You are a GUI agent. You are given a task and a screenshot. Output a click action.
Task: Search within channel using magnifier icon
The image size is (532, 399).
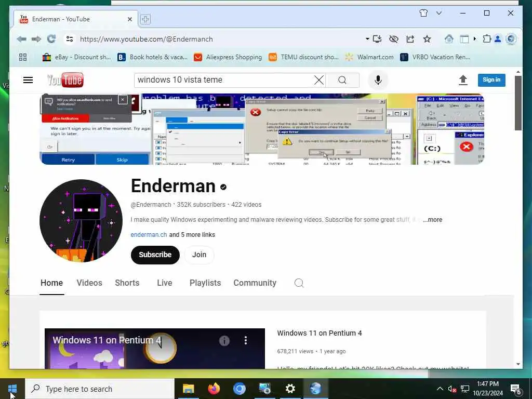[299, 283]
